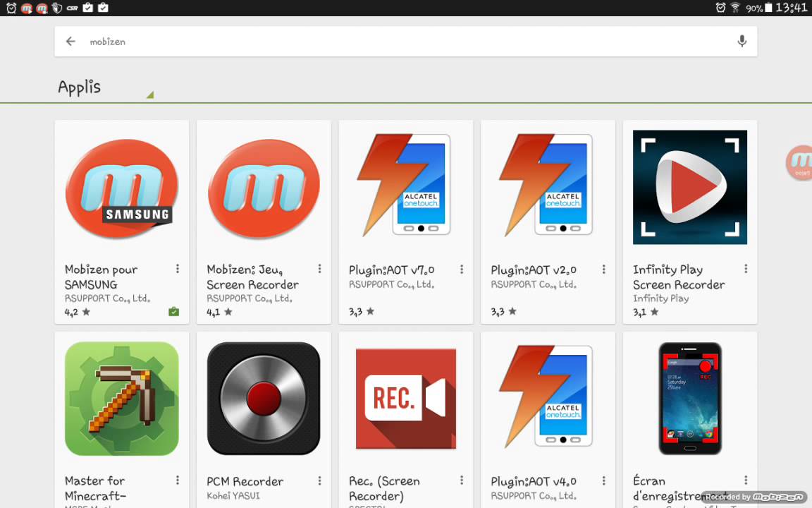812x508 pixels.
Task: Open options menu for Infinity Play Screen Recorder
Action: [746, 269]
